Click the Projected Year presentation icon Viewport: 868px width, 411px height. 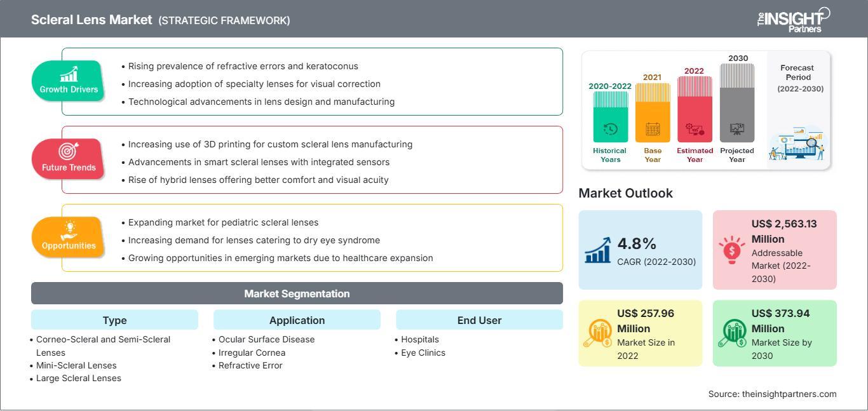(737, 130)
